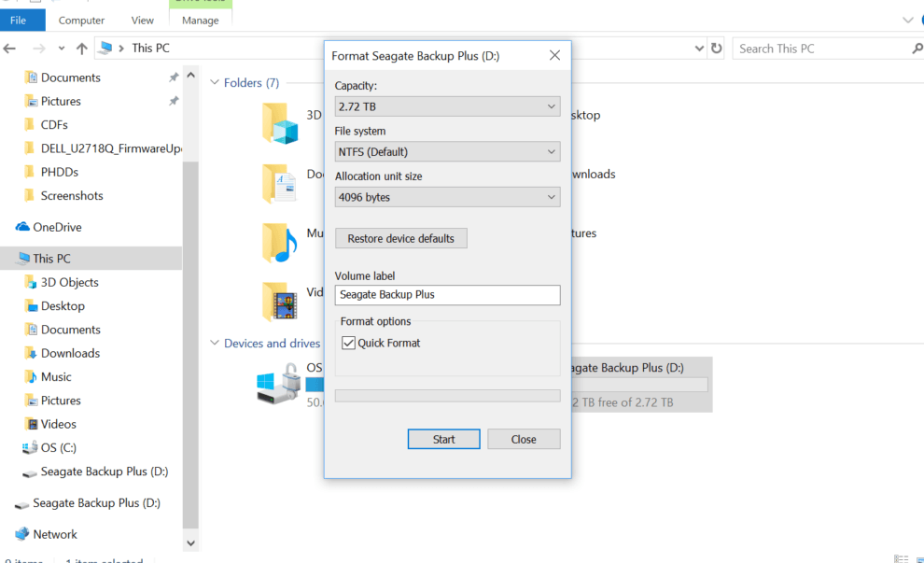
Task: Click the search magnifier icon
Action: [x=917, y=49]
